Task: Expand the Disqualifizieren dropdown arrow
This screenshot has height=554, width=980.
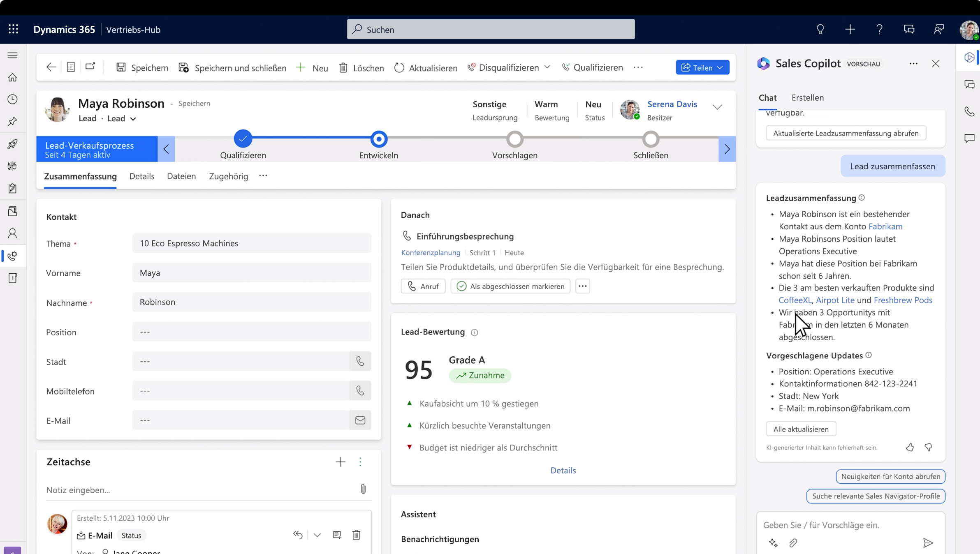Action: [x=547, y=67]
